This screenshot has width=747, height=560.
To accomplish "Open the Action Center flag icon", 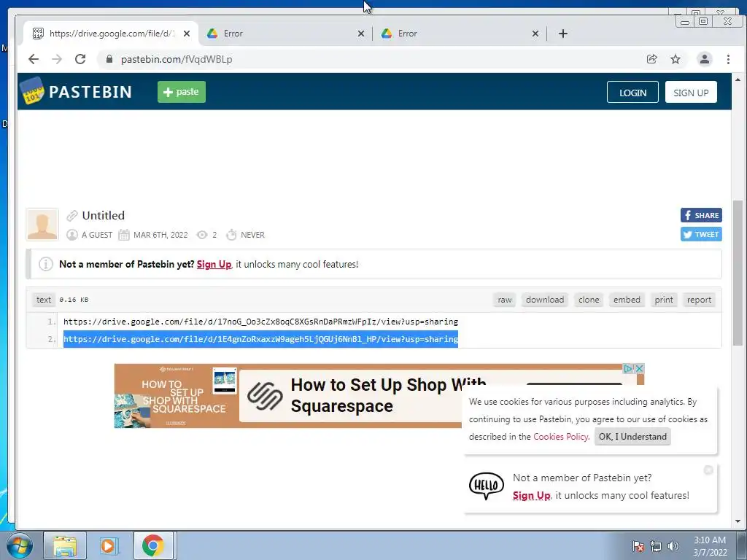I will coord(638,546).
